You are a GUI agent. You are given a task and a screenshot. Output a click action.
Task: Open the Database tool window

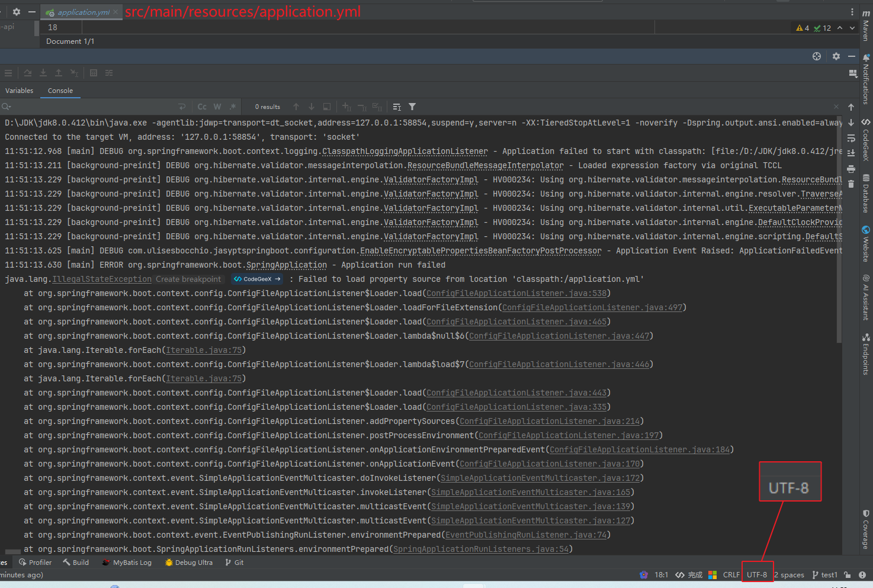click(x=866, y=193)
